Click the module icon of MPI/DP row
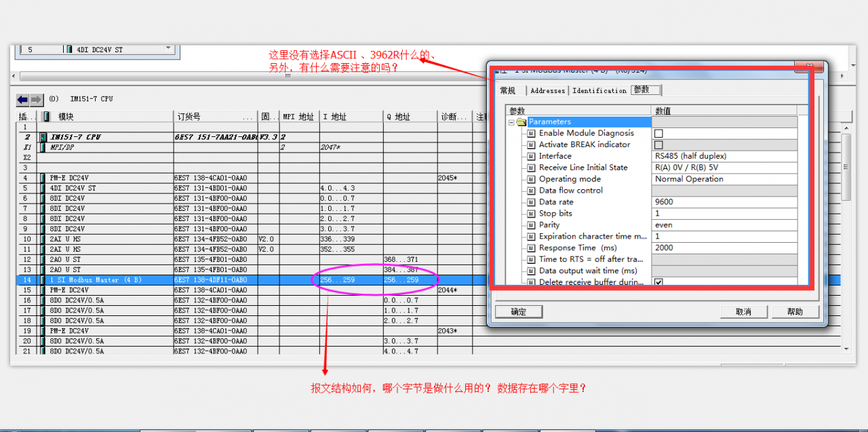The image size is (868, 432). (x=43, y=147)
